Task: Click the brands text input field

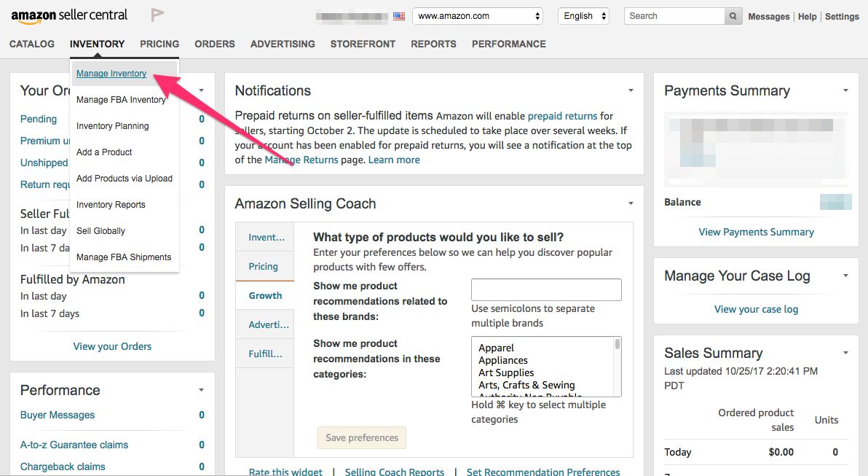Action: click(x=546, y=290)
